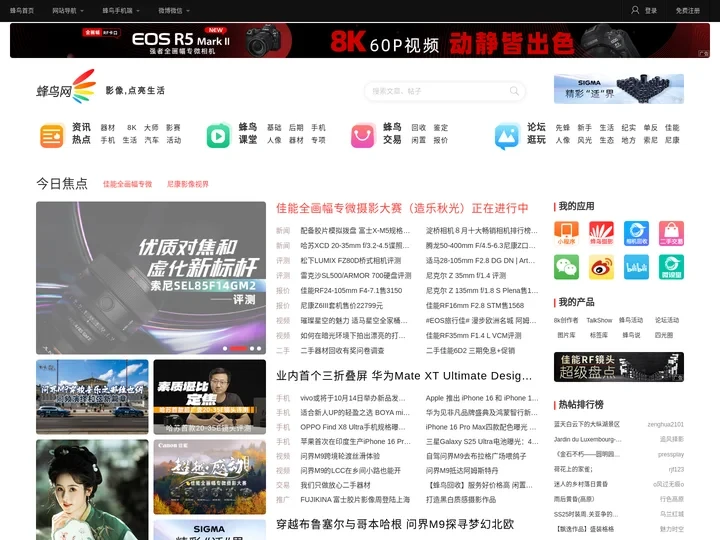
Task: Open the 蜂鸟摄影 app icon
Action: tap(602, 233)
